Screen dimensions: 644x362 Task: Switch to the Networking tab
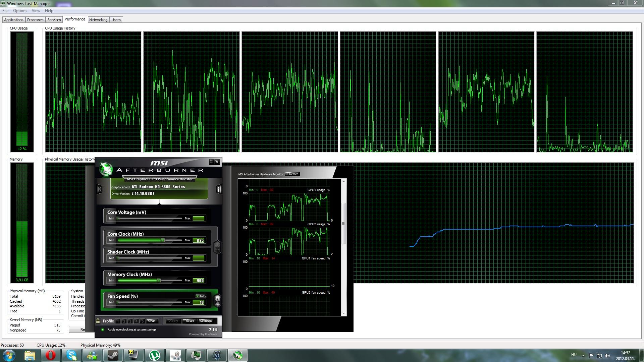tap(98, 20)
